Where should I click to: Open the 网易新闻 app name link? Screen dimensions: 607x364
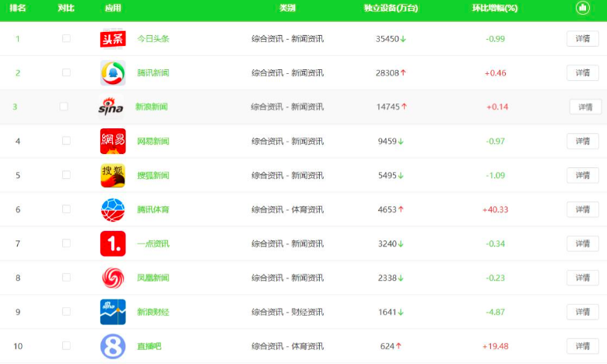coord(153,142)
